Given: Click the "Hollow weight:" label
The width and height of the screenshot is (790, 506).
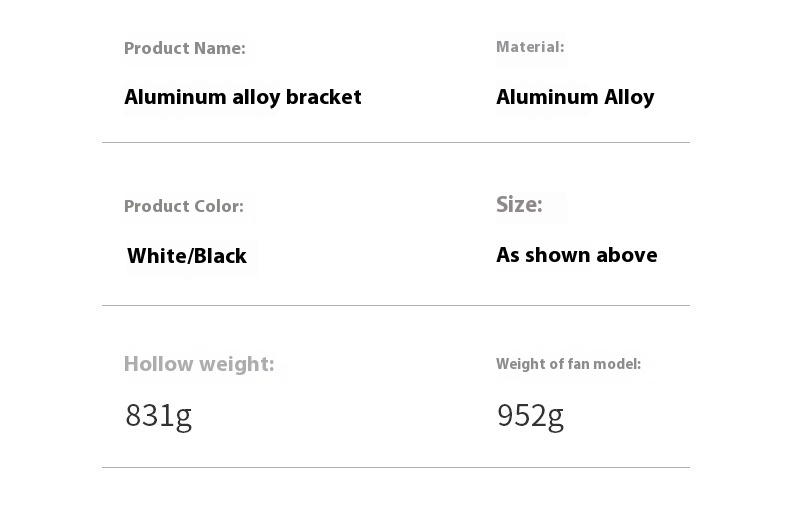Looking at the screenshot, I should [x=199, y=364].
